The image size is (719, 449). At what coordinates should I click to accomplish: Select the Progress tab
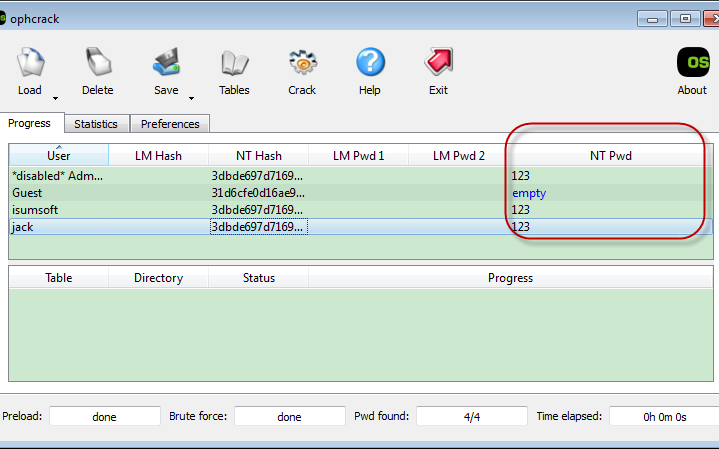click(33, 123)
